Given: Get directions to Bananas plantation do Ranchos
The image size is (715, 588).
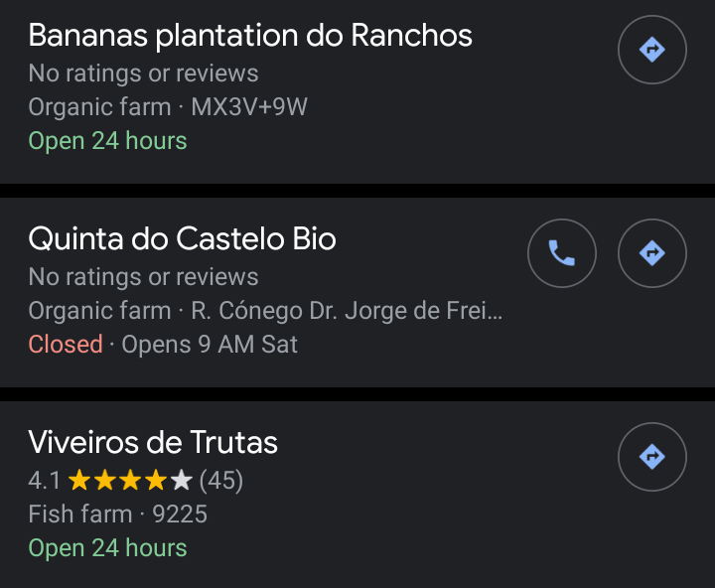Looking at the screenshot, I should pos(651,50).
